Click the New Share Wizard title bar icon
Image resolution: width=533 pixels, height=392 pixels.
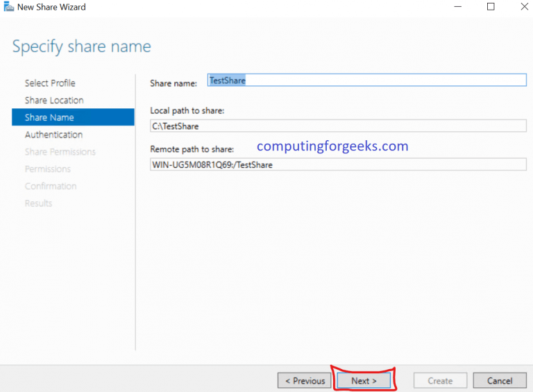click(x=9, y=7)
